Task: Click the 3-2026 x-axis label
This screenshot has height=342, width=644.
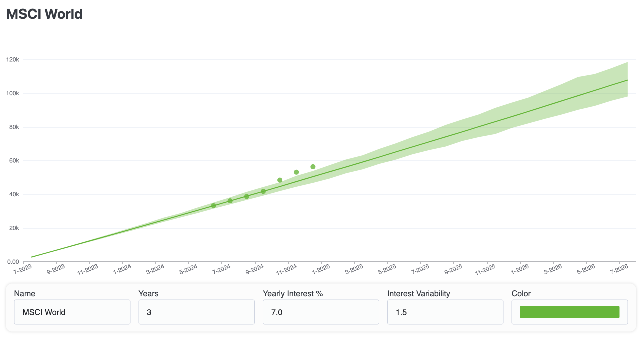Action: [x=552, y=269]
